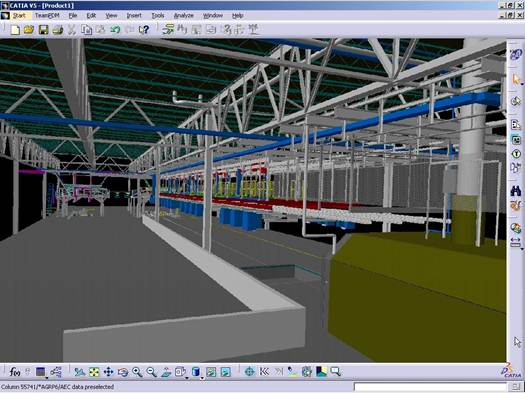Click the Undo arrow button
Image resolution: width=525 pixels, height=393 pixels.
(115, 30)
